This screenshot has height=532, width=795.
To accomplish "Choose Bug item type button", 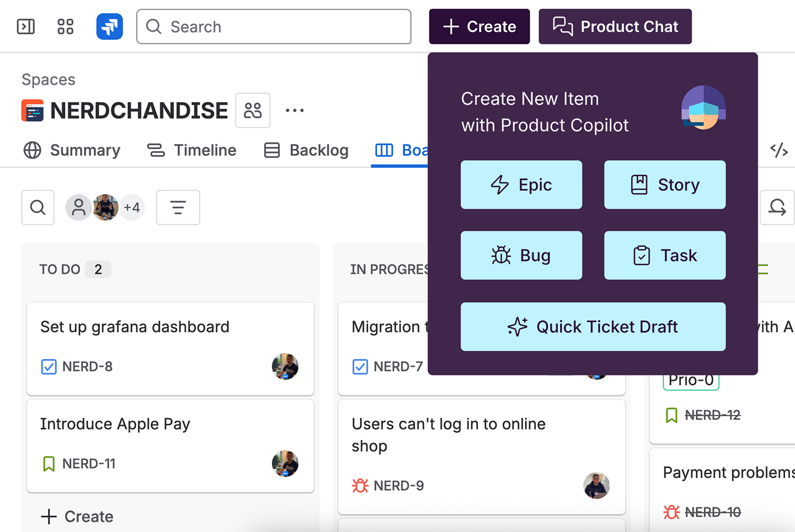I will (521, 255).
